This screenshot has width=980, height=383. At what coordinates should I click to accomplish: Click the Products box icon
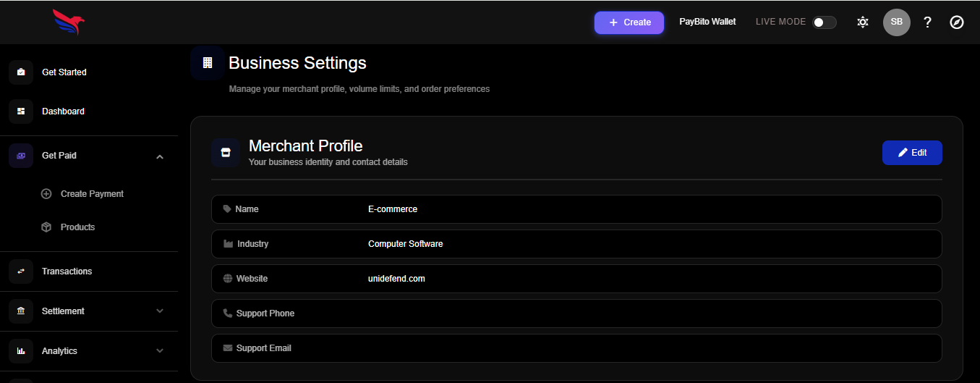[46, 227]
